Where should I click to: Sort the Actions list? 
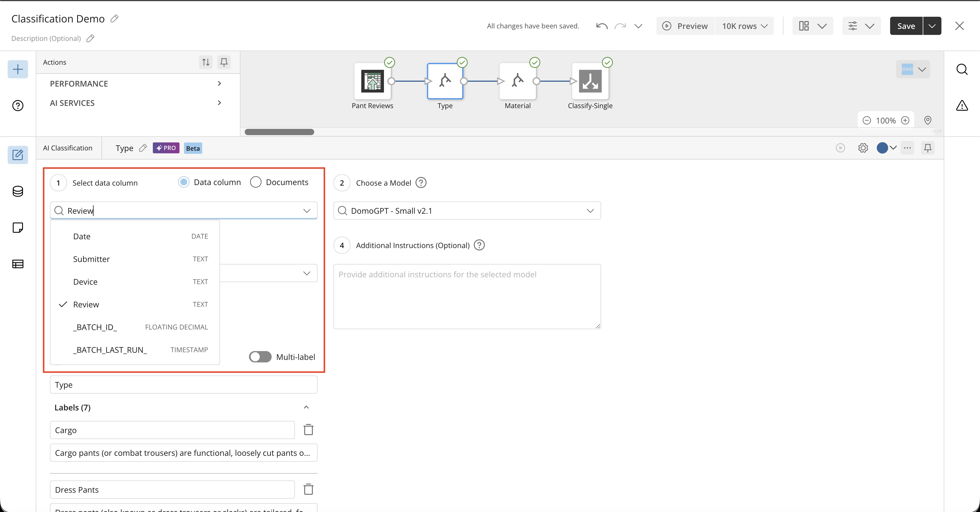pyautogui.click(x=206, y=62)
